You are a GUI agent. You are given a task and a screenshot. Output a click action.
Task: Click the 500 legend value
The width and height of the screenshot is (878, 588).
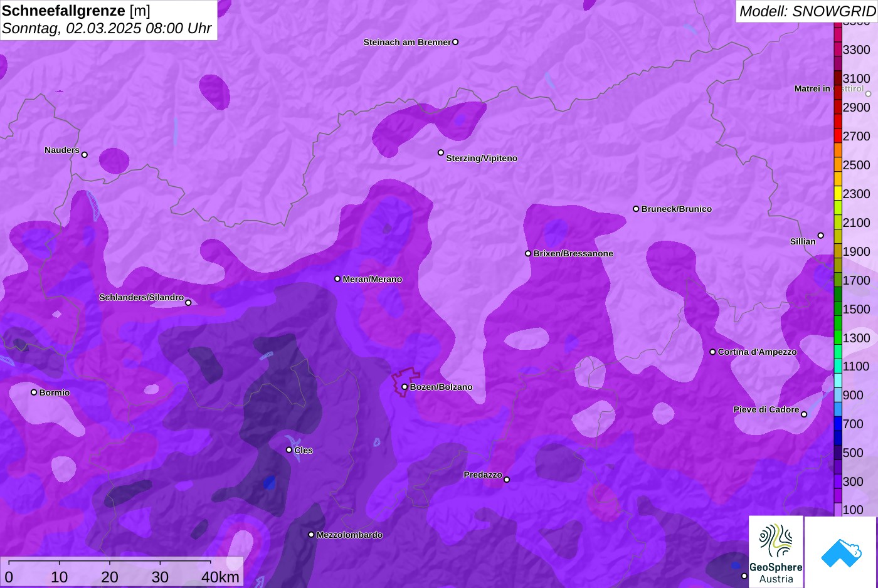pyautogui.click(x=854, y=453)
